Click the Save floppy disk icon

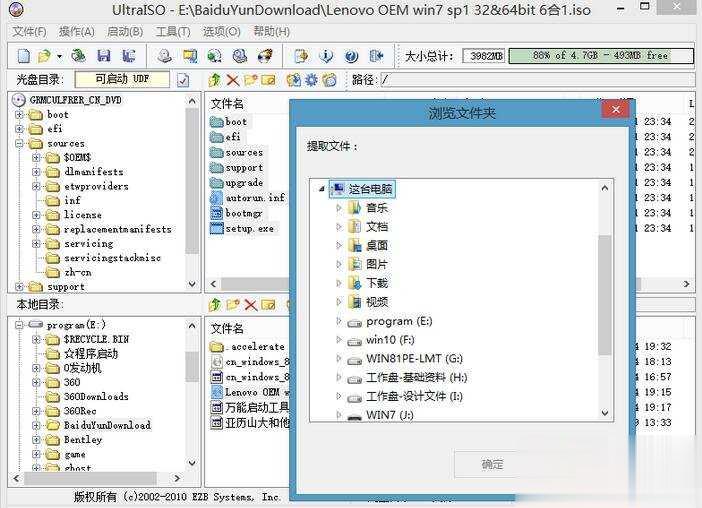tap(104, 56)
